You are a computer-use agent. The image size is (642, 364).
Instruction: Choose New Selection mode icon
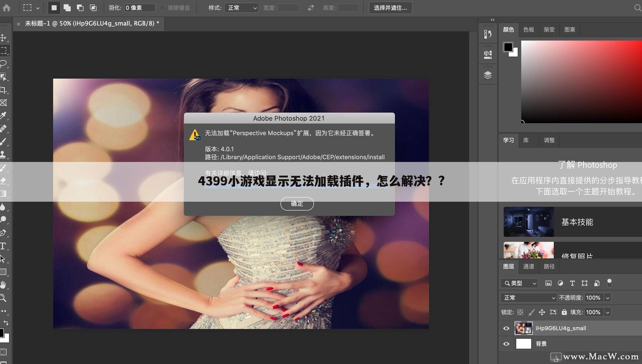click(54, 8)
